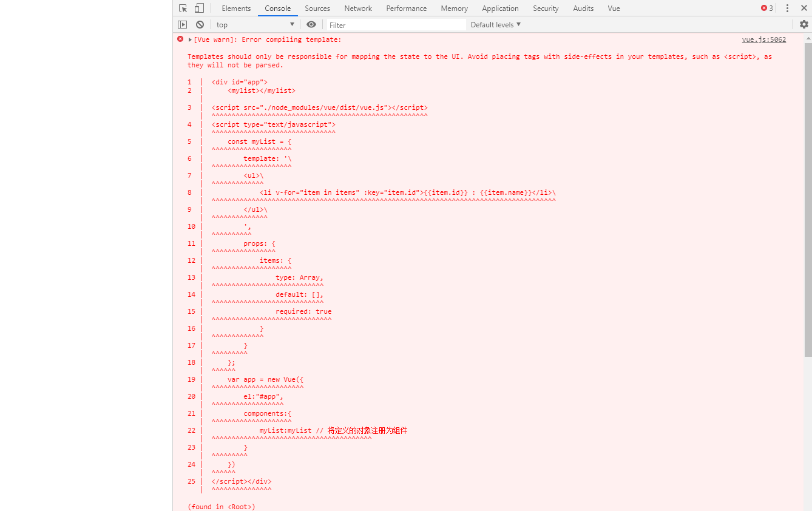Click the red error count badge
Image resolution: width=812 pixels, height=511 pixels.
pos(767,8)
